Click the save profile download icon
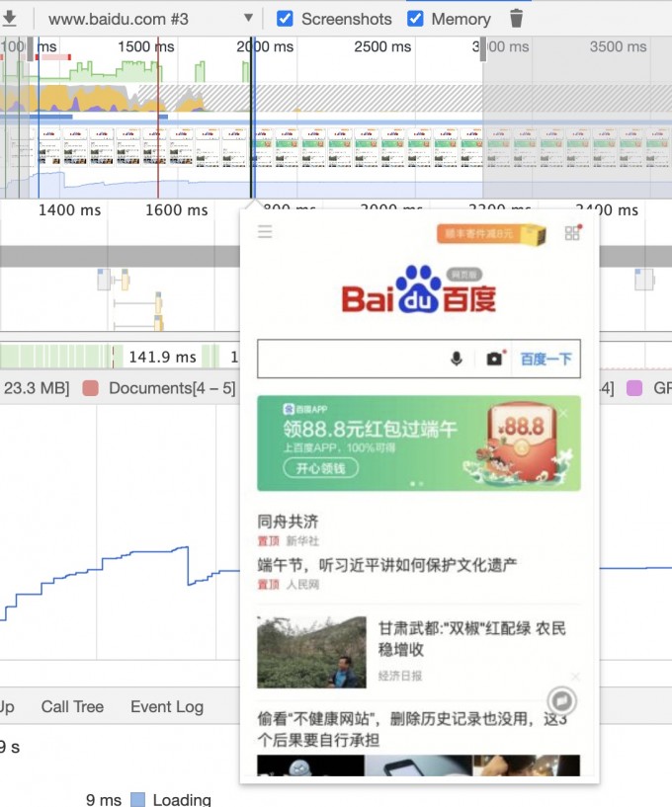Image resolution: width=672 pixels, height=807 pixels. (x=9, y=19)
